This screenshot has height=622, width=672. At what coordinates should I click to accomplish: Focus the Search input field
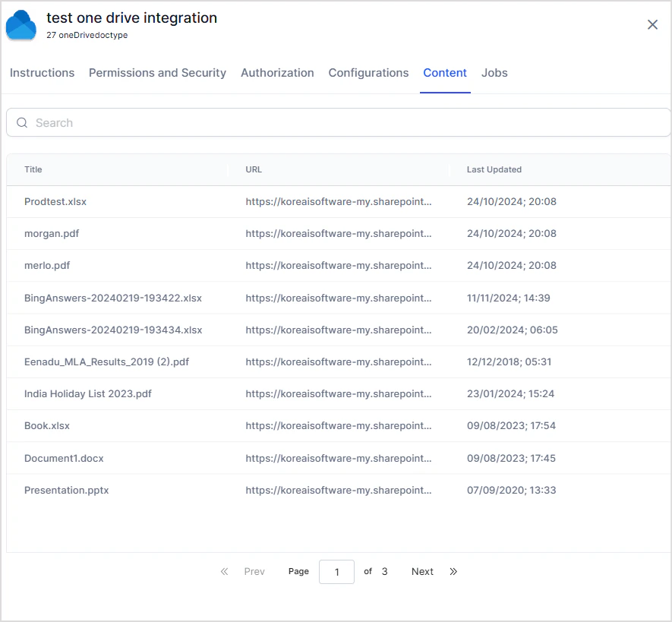point(339,122)
